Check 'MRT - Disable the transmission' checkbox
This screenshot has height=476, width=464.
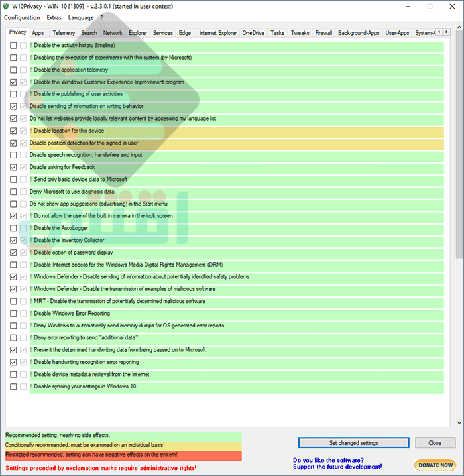(x=13, y=301)
